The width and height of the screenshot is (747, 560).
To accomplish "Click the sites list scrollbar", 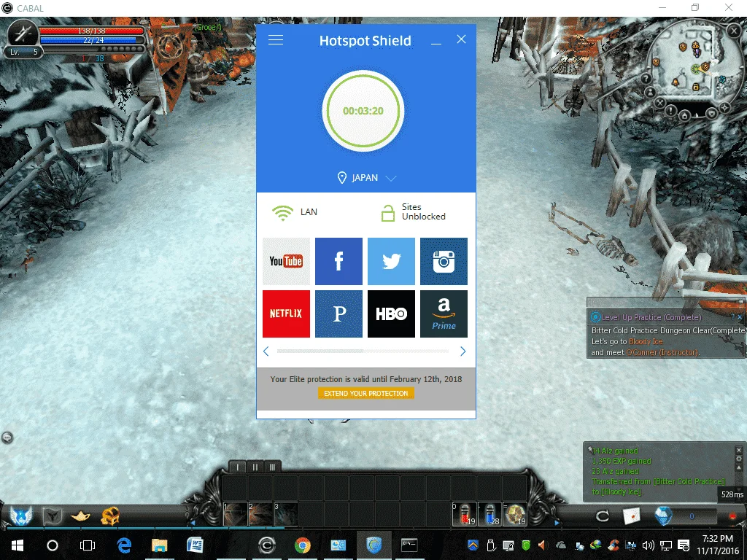I will coord(363,351).
